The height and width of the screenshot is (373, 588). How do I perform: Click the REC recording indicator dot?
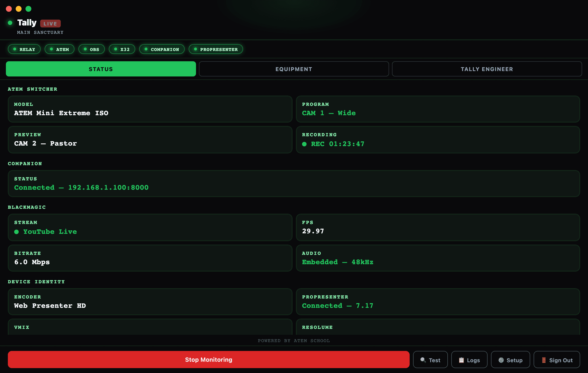(305, 144)
